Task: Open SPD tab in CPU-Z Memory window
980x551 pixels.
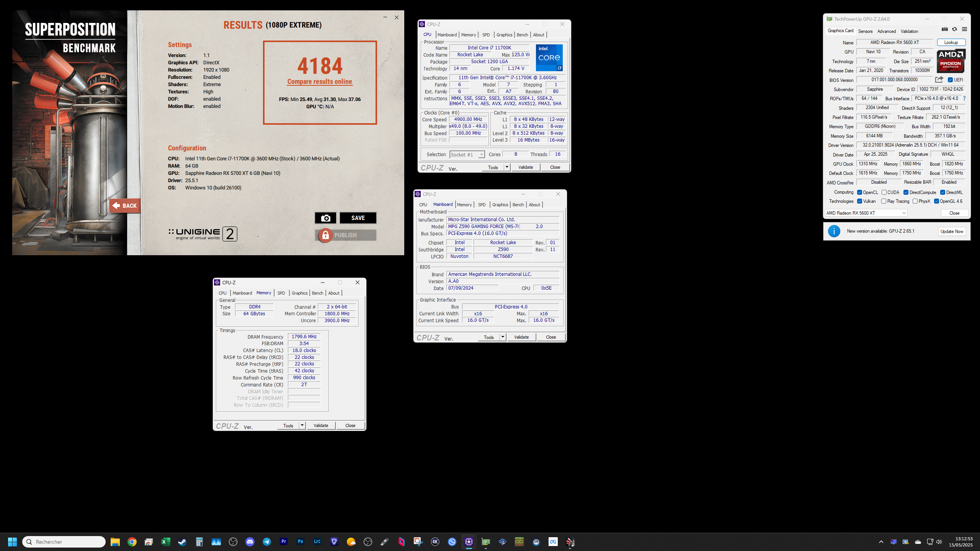Action: (x=281, y=293)
